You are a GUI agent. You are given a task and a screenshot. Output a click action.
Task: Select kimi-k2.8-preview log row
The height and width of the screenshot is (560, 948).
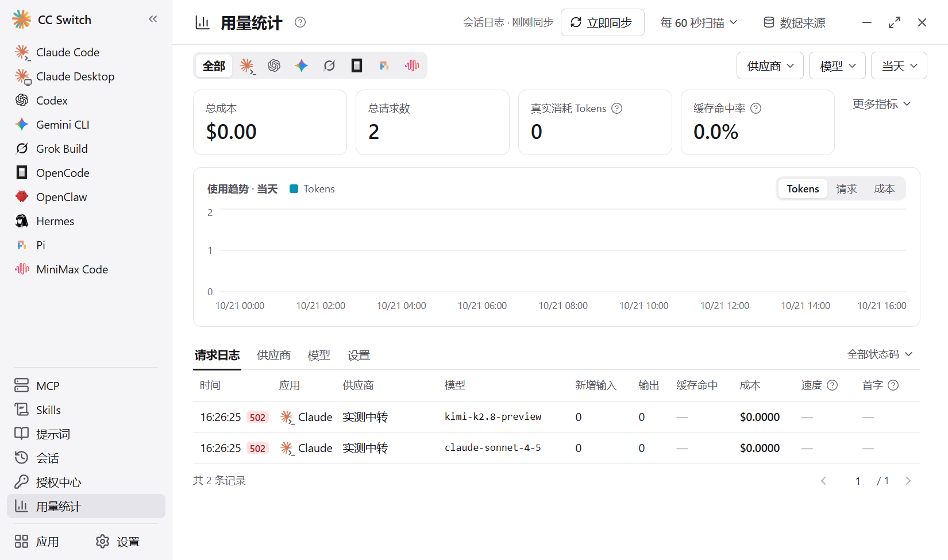point(557,417)
